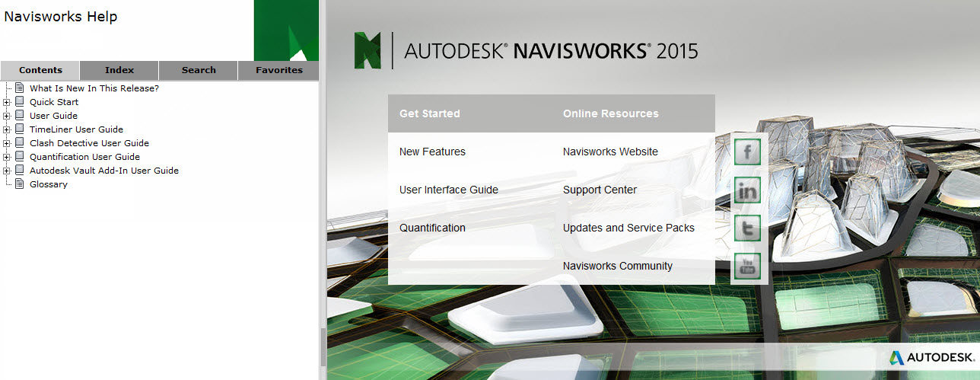This screenshot has height=380, width=980.
Task: Open the Navisworks Community link
Action: [618, 266]
